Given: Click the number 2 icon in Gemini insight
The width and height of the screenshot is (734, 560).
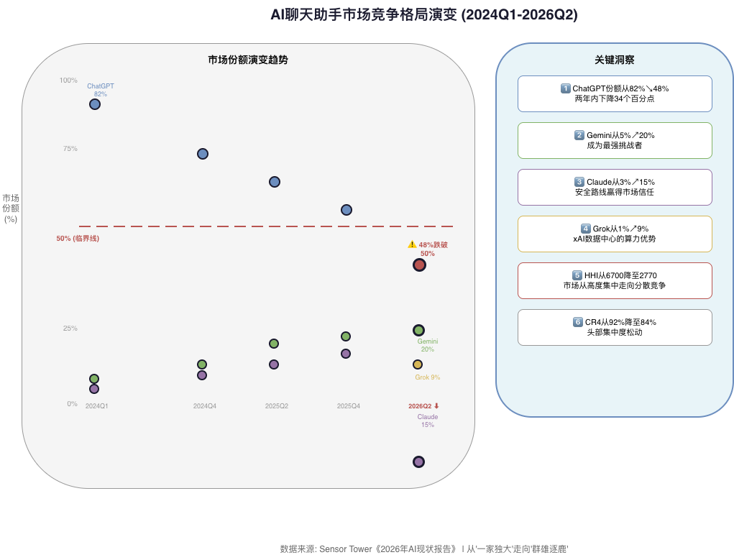Looking at the screenshot, I should coord(579,135).
